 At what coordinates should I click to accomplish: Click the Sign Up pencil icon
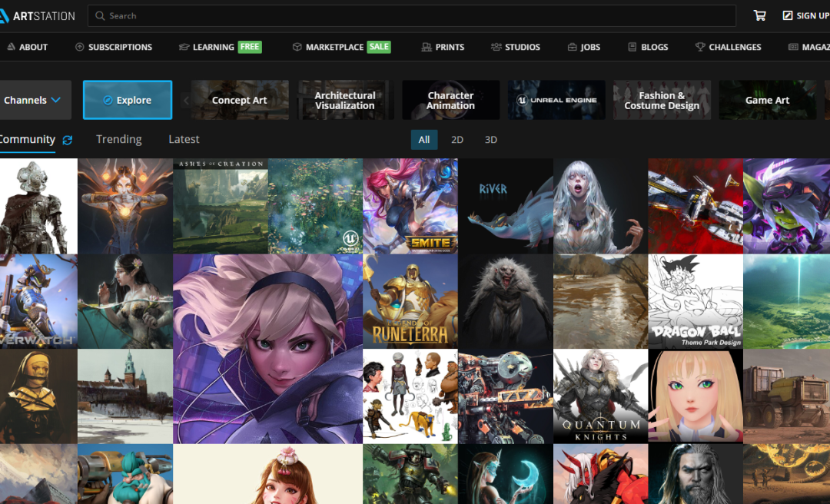(788, 15)
